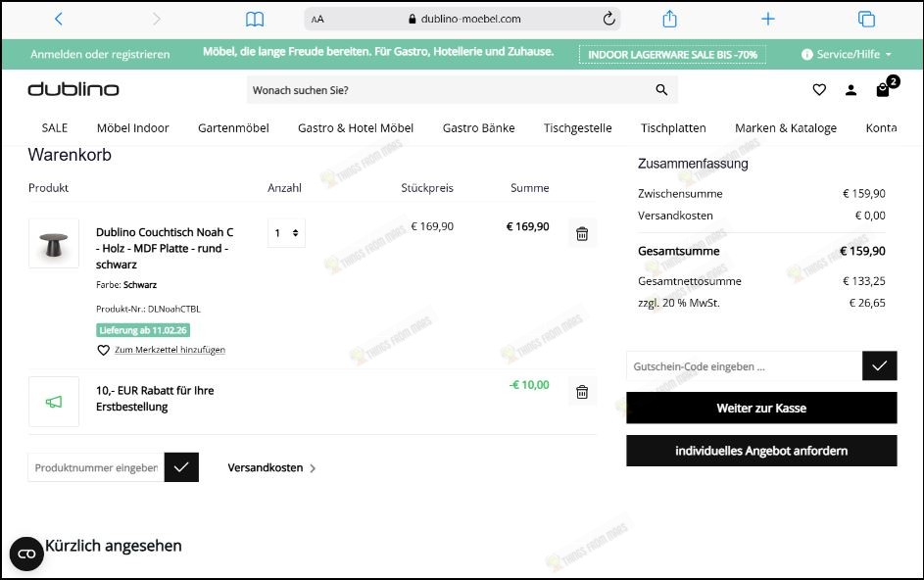Click the search magnifier icon
Viewport: 924px width, 580px height.
[x=661, y=89]
